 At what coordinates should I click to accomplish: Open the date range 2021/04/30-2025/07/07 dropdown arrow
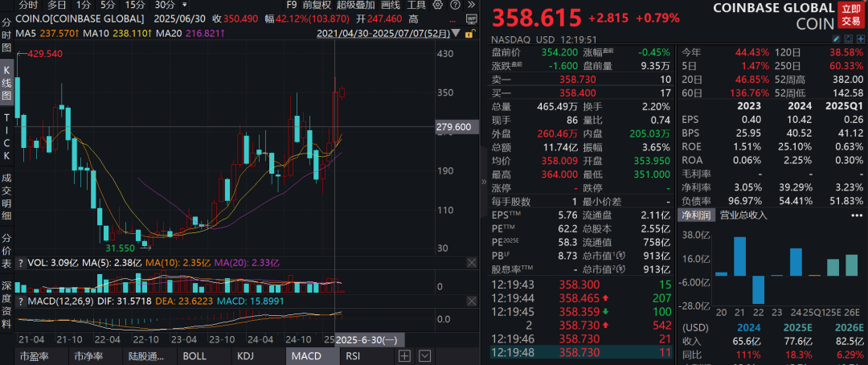456,33
